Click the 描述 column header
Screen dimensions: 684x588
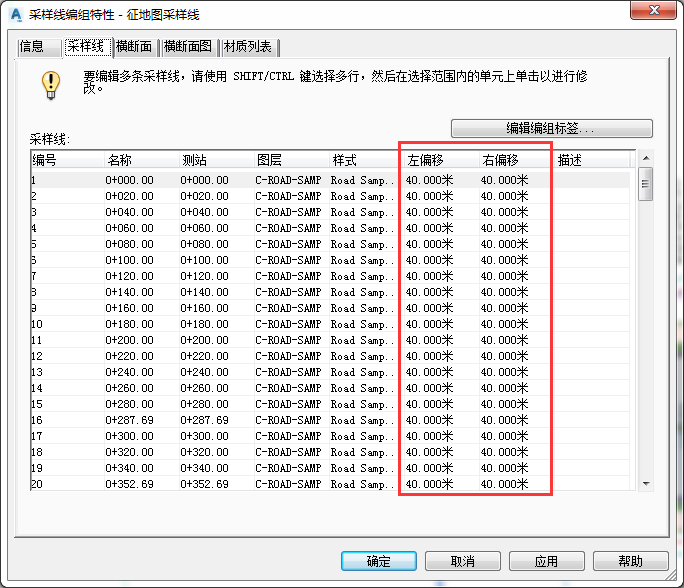click(592, 160)
